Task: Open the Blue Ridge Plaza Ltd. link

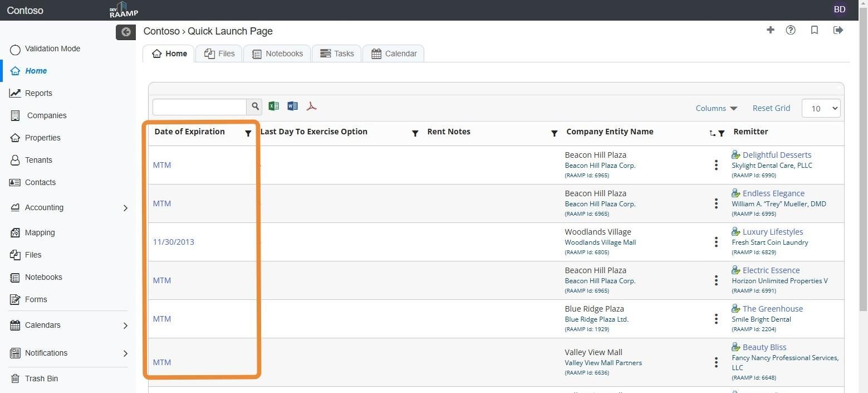Action: (x=596, y=319)
